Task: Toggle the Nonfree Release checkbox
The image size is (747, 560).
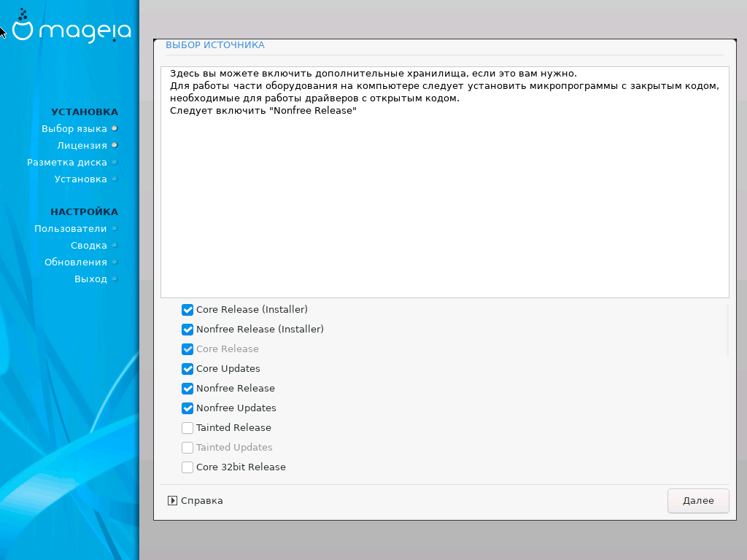Action: point(187,389)
